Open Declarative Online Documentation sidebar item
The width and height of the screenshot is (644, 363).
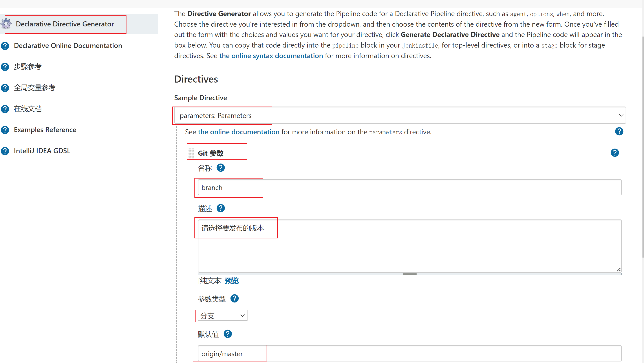pyautogui.click(x=68, y=46)
